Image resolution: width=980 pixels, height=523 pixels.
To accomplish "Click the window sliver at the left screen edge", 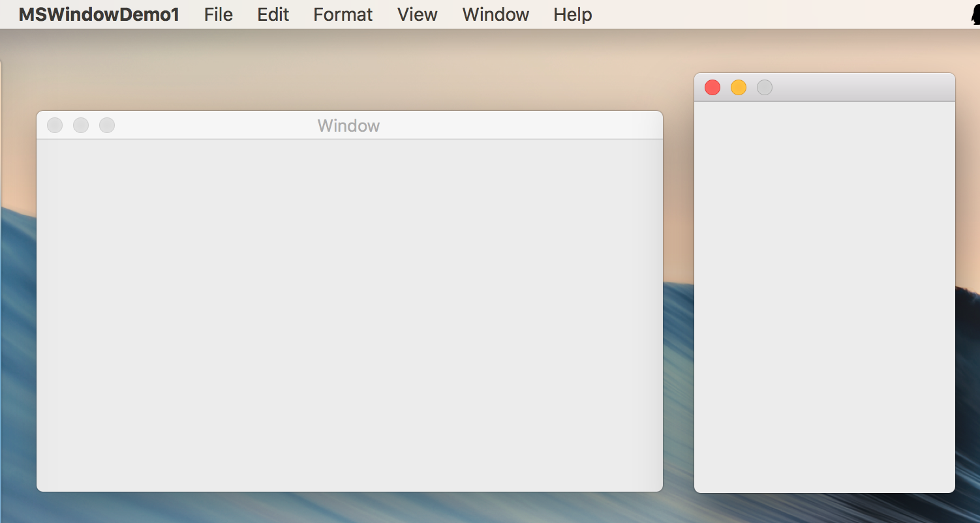I will tap(2, 261).
